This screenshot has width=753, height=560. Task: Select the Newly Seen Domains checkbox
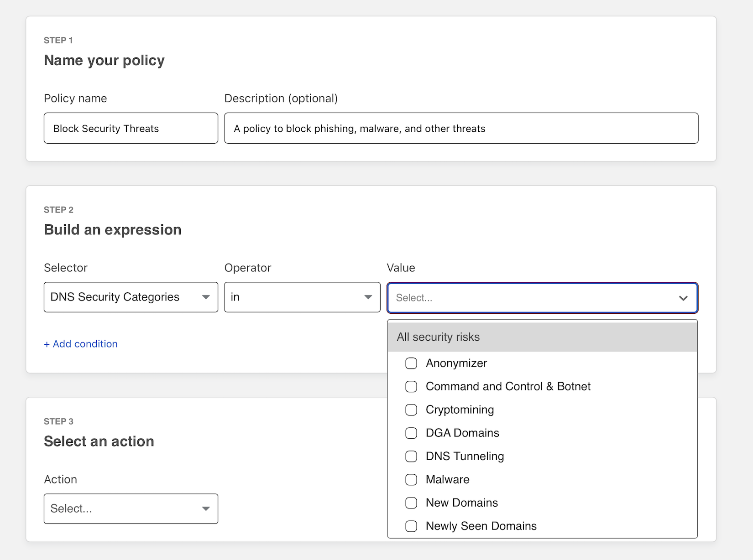411,526
